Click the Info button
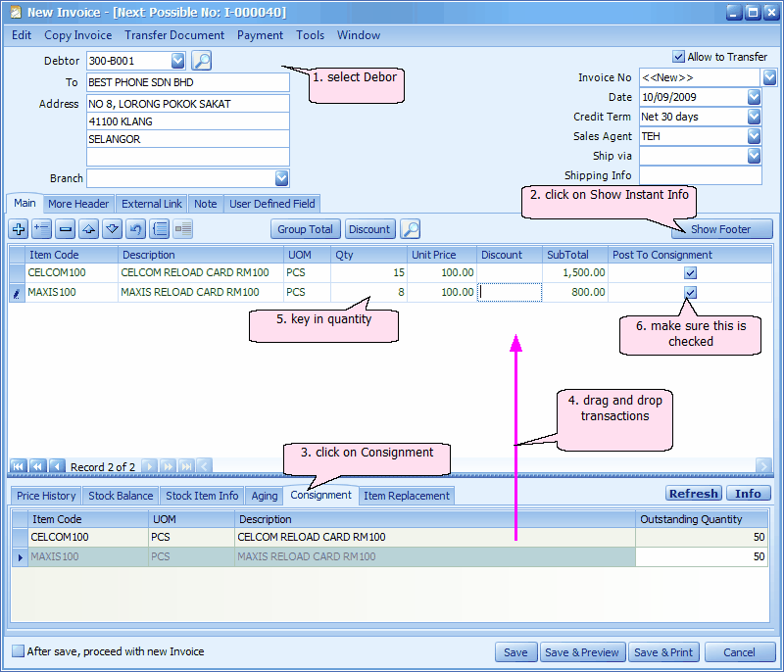 [748, 494]
